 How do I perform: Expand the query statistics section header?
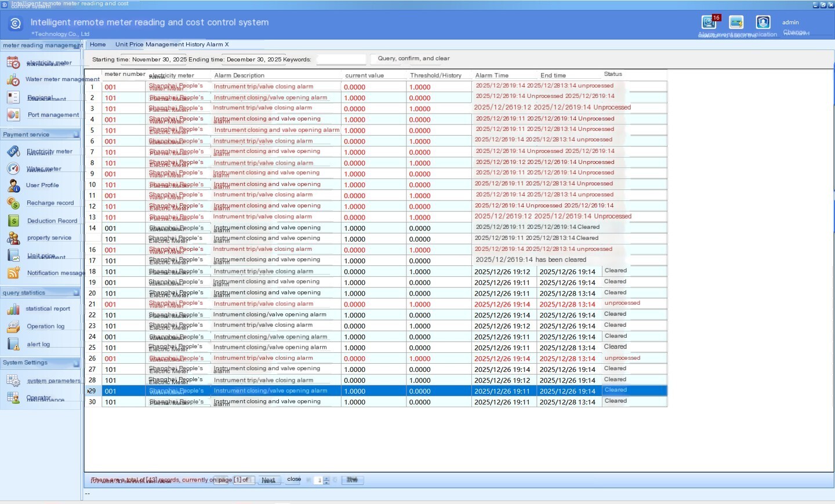tap(41, 293)
